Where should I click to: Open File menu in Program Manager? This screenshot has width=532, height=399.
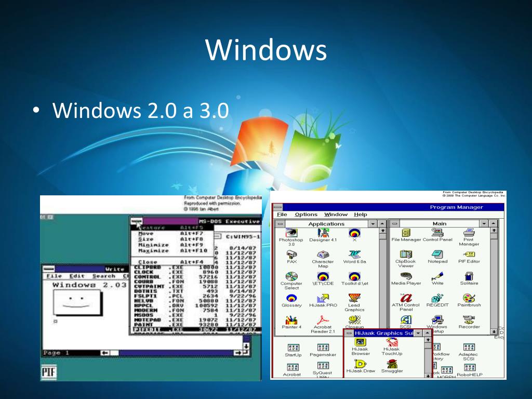point(282,215)
